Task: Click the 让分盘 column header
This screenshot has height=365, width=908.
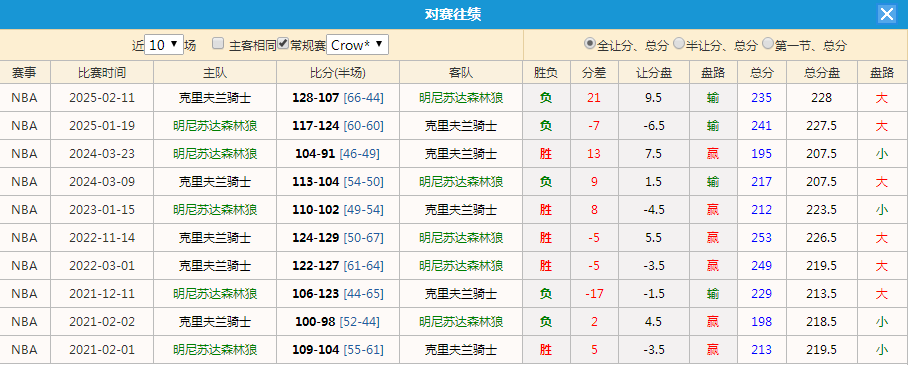Action: pyautogui.click(x=654, y=72)
